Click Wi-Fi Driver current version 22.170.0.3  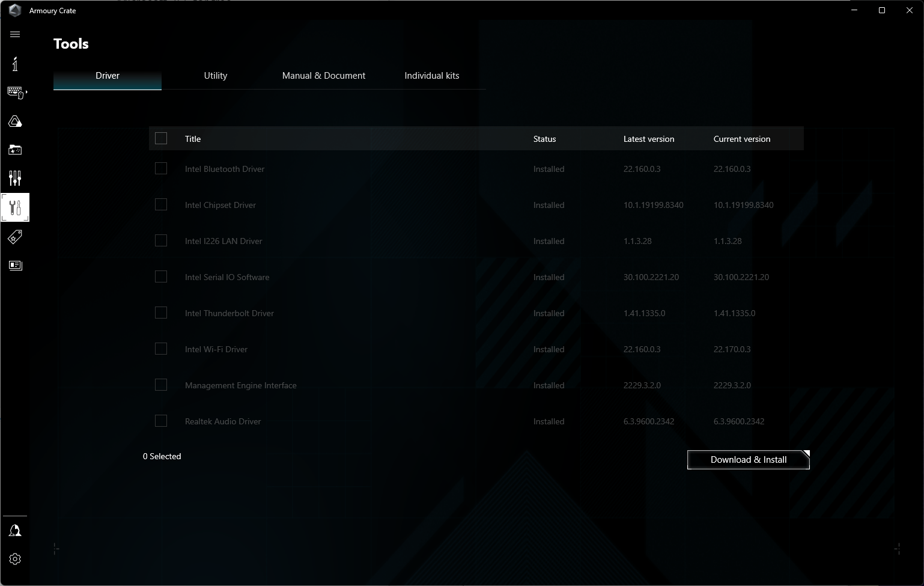[x=732, y=349]
